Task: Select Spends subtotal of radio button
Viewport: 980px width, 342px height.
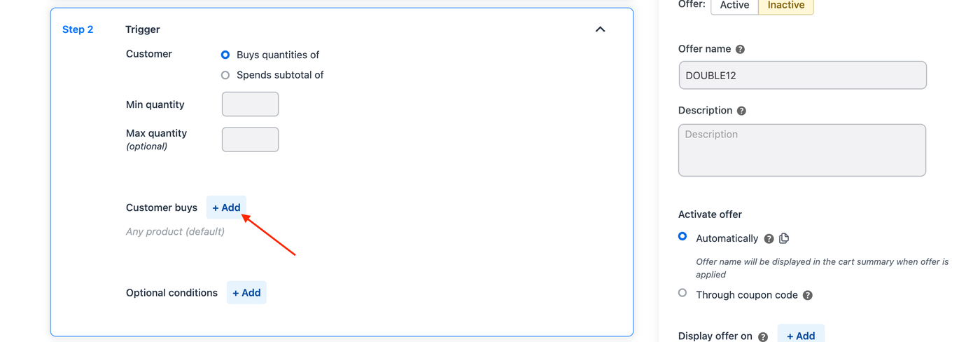Action: [225, 75]
